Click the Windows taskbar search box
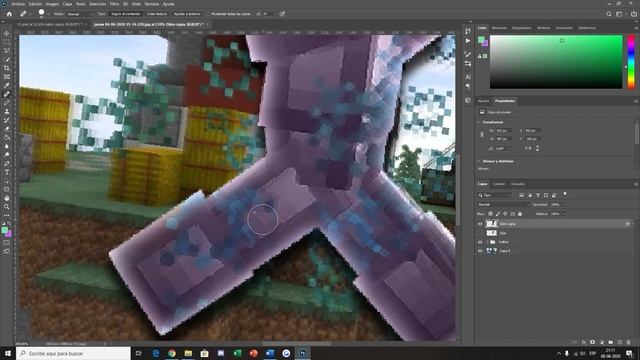The height and width of the screenshot is (360, 640). click(x=73, y=353)
